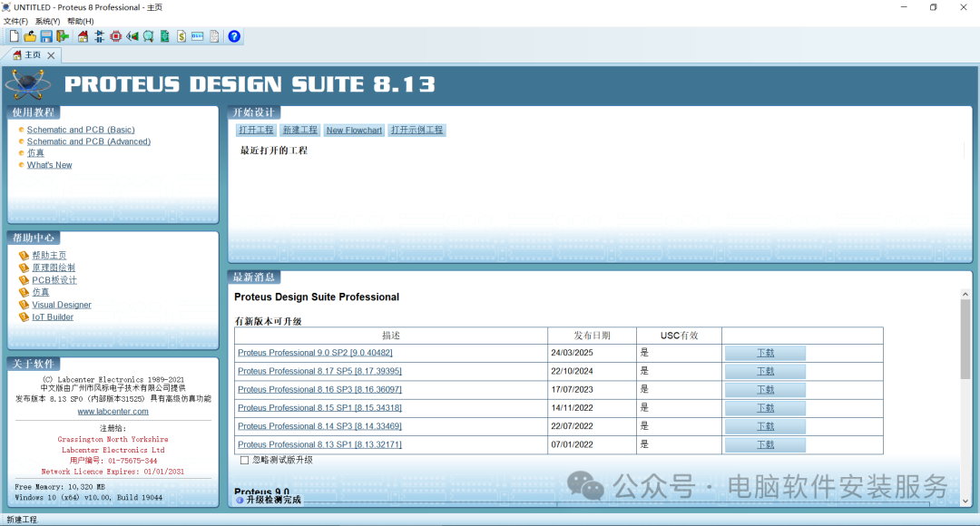Open Proteus Professional 9.0 SP2 link

tap(315, 353)
